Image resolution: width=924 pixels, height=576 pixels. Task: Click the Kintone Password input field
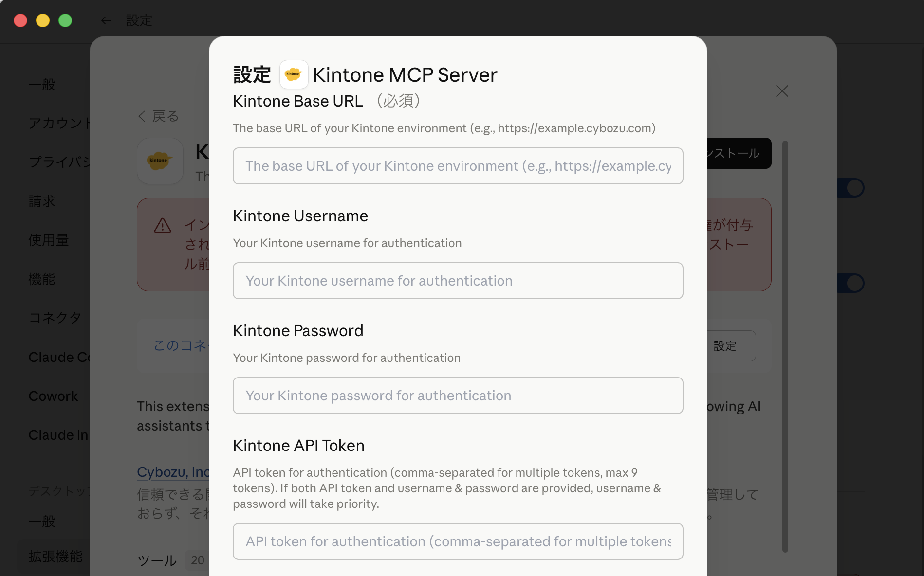click(x=458, y=396)
